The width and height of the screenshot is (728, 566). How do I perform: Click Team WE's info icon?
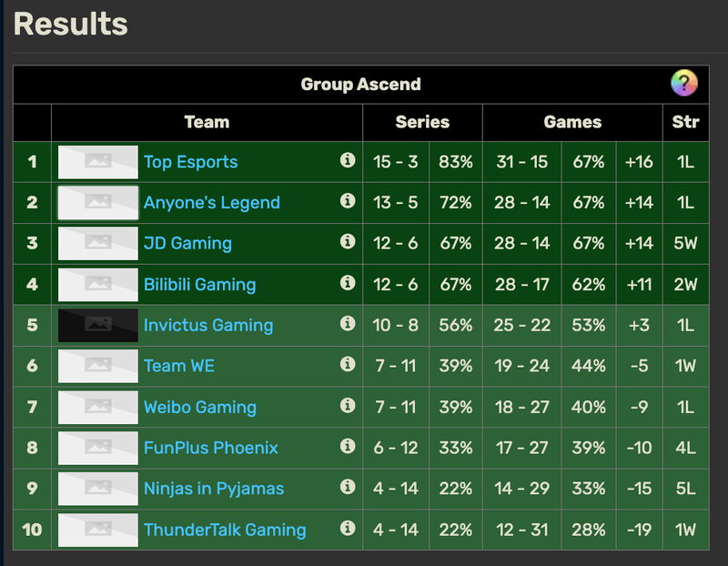tap(347, 364)
